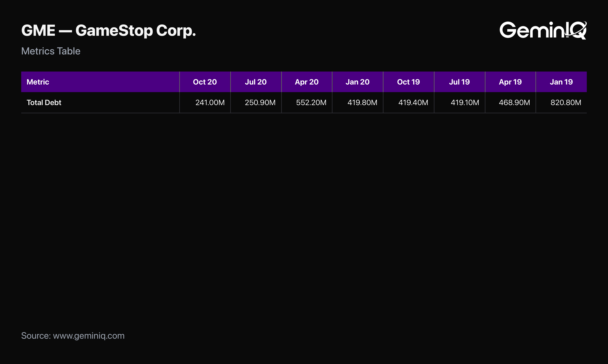Select the Oct 19 column header

click(x=408, y=82)
